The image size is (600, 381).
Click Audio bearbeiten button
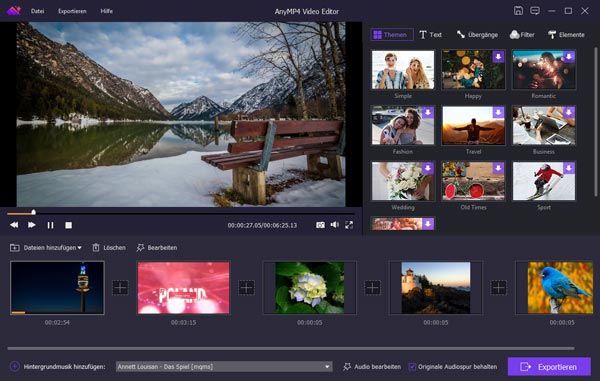pos(372,366)
